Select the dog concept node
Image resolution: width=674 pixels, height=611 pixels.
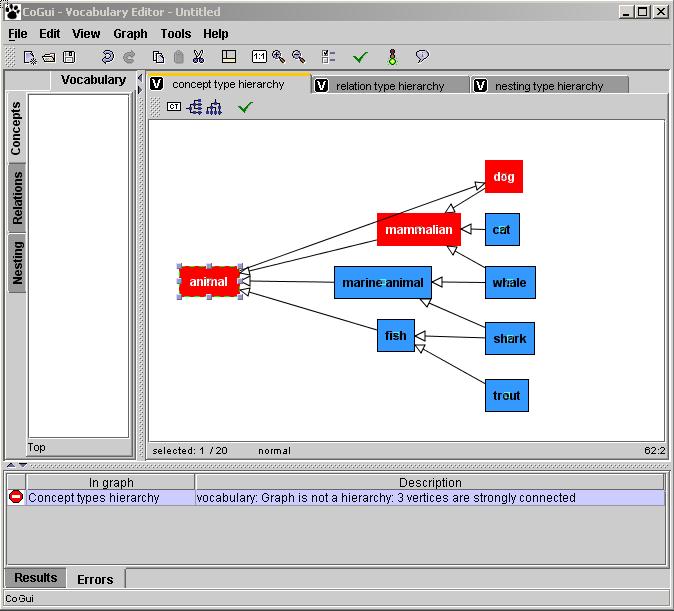[504, 176]
